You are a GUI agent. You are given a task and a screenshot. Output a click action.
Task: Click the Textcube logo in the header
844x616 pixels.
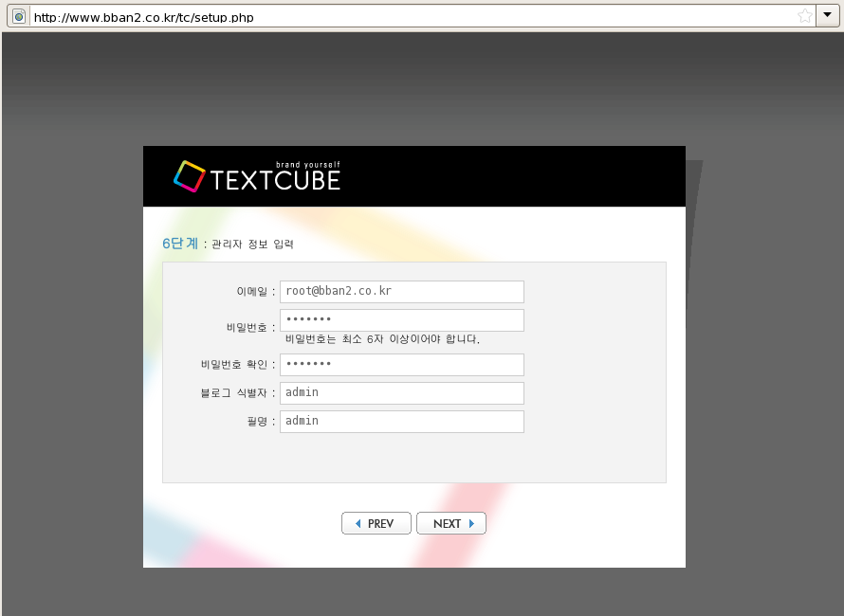(257, 176)
